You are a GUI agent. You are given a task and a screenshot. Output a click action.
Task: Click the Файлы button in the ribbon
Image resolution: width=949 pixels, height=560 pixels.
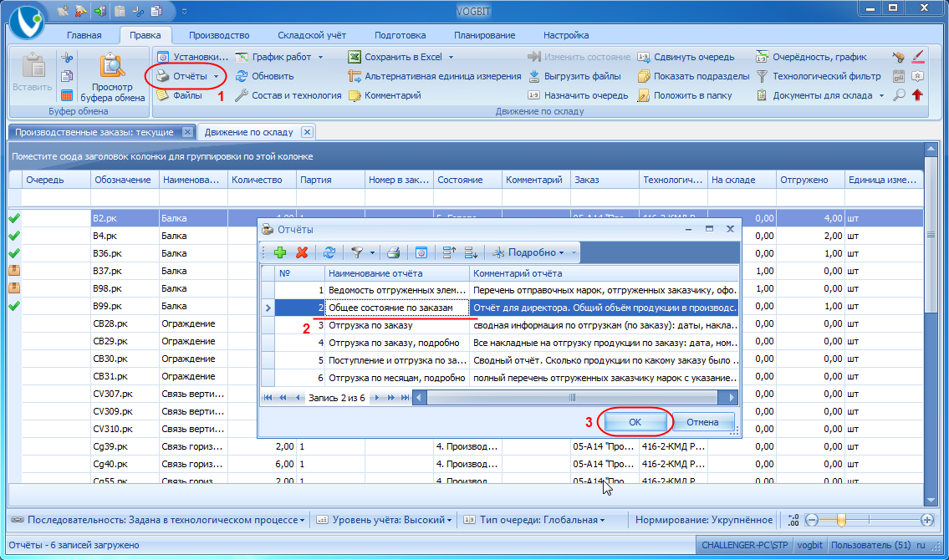[x=179, y=95]
